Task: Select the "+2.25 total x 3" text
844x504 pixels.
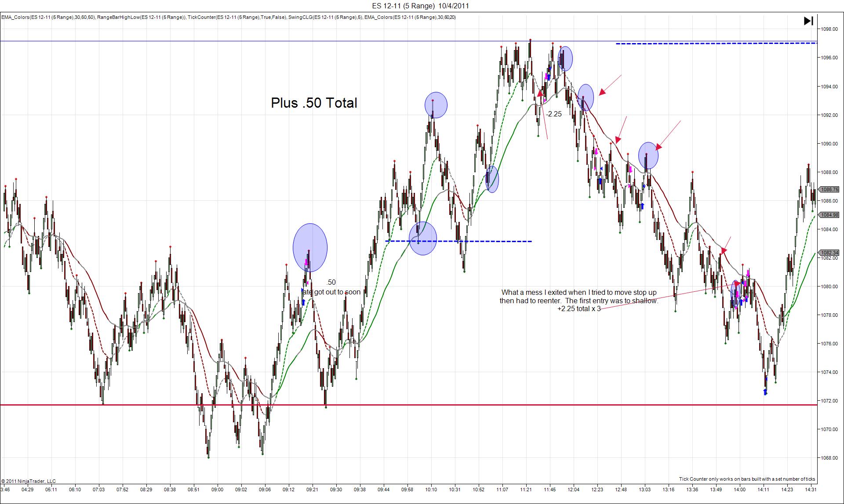Action: point(579,308)
